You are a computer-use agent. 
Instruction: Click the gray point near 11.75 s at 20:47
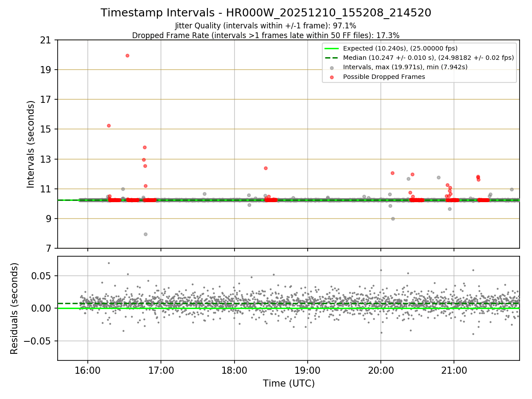tap(438, 177)
